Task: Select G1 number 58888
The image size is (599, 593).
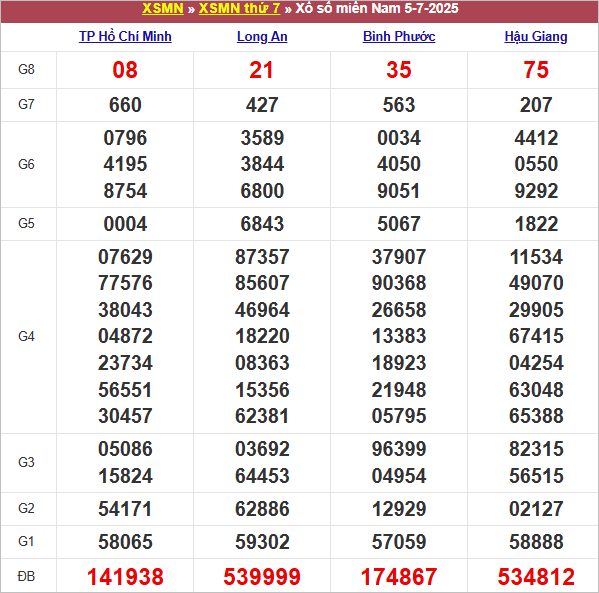Action: point(536,542)
